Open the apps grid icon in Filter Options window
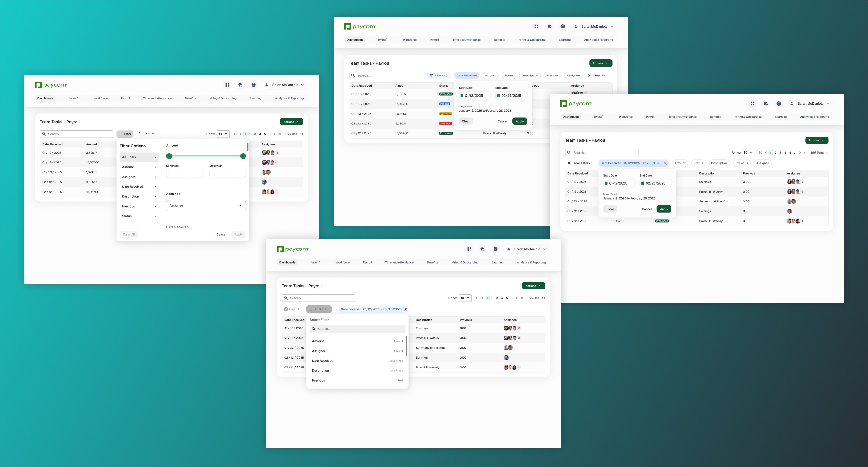This screenshot has height=467, width=868. click(228, 85)
